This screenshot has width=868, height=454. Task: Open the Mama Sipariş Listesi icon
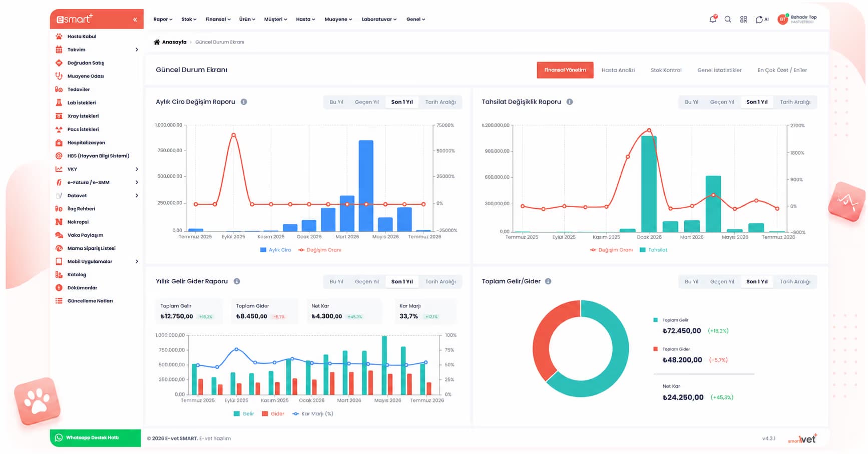pyautogui.click(x=59, y=248)
